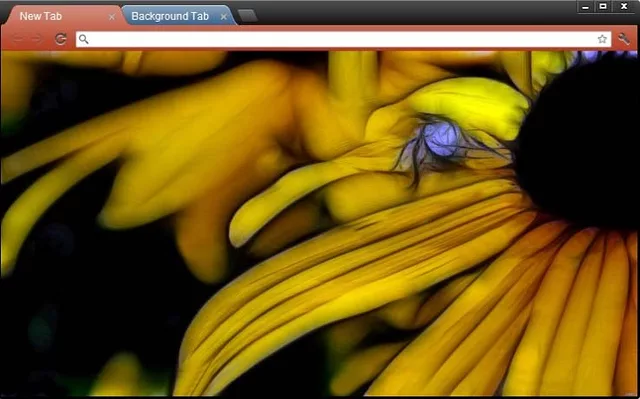Maximize the browser window
The image size is (640, 399).
click(x=603, y=7)
